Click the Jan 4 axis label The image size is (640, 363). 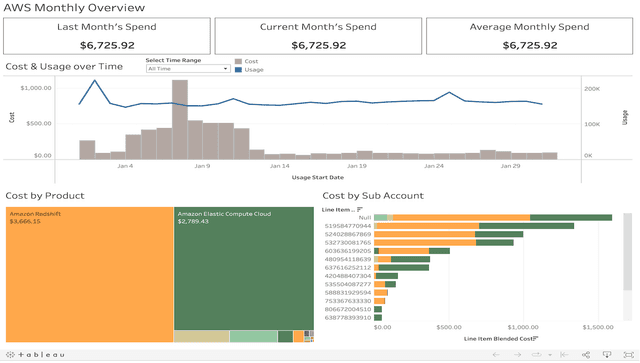(125, 166)
